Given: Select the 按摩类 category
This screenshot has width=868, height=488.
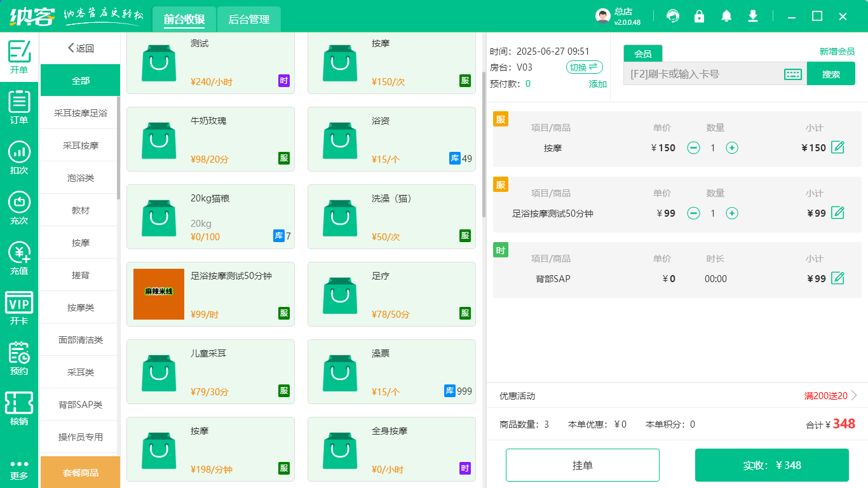Looking at the screenshot, I should 80,308.
